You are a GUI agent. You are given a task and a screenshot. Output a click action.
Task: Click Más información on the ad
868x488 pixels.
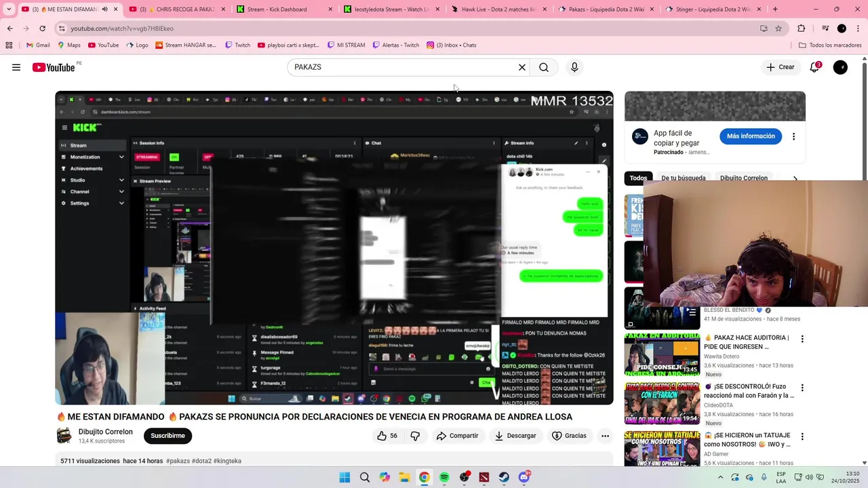[x=751, y=136]
